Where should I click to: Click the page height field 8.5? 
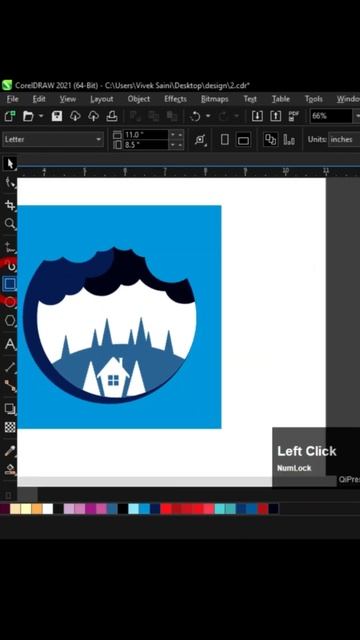click(x=146, y=145)
